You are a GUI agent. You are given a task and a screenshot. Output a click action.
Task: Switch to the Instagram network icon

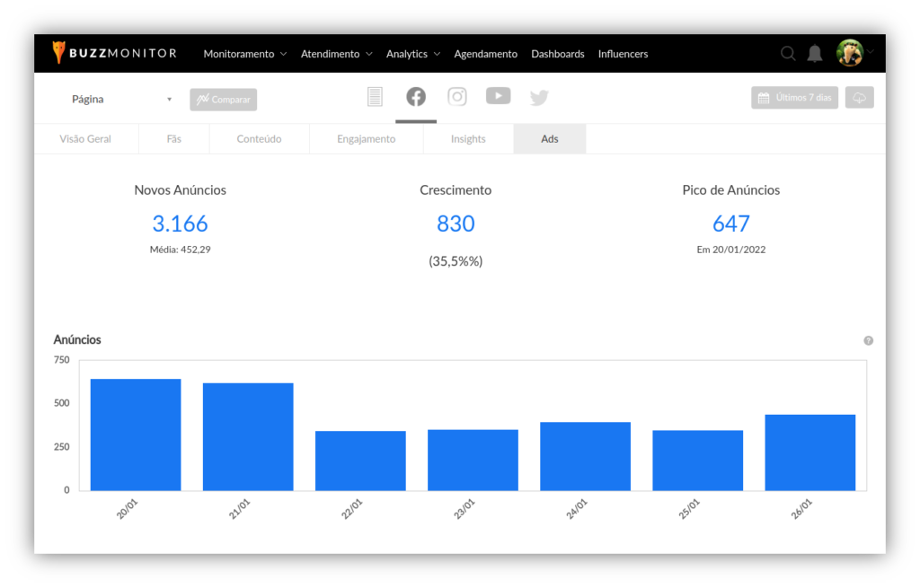457,97
